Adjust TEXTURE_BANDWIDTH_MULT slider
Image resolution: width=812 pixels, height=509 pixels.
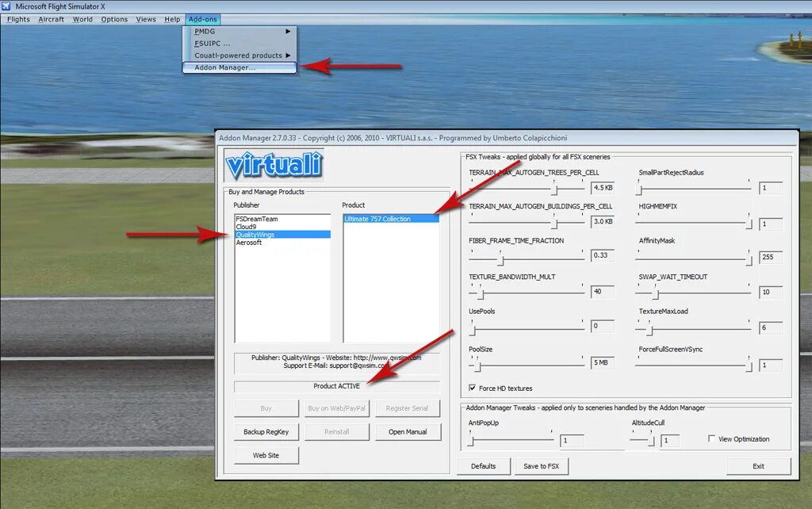point(527,292)
